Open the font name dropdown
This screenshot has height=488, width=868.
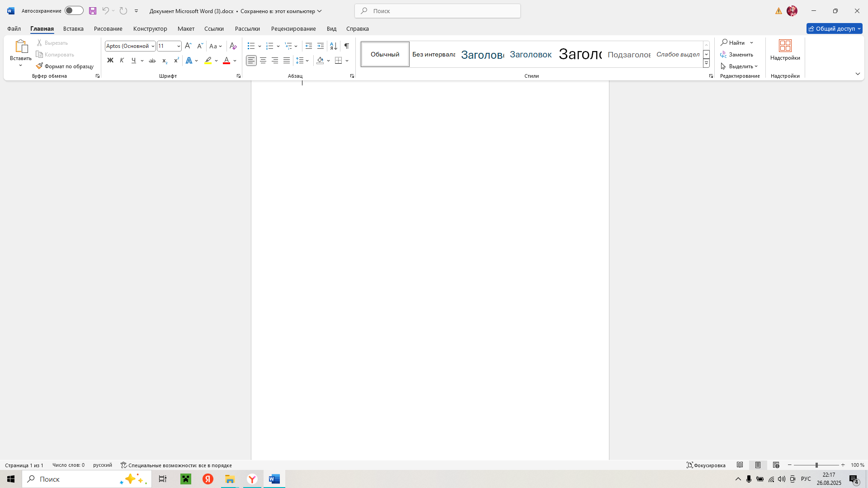click(153, 46)
